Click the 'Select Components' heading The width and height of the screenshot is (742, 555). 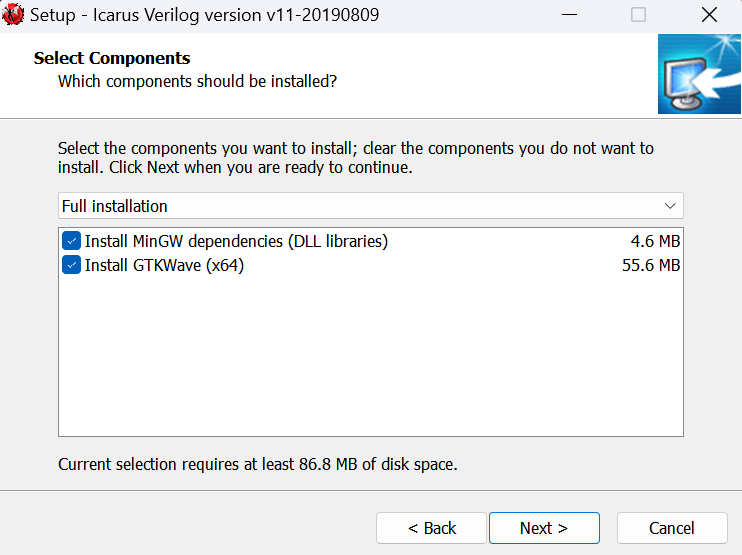tap(112, 58)
